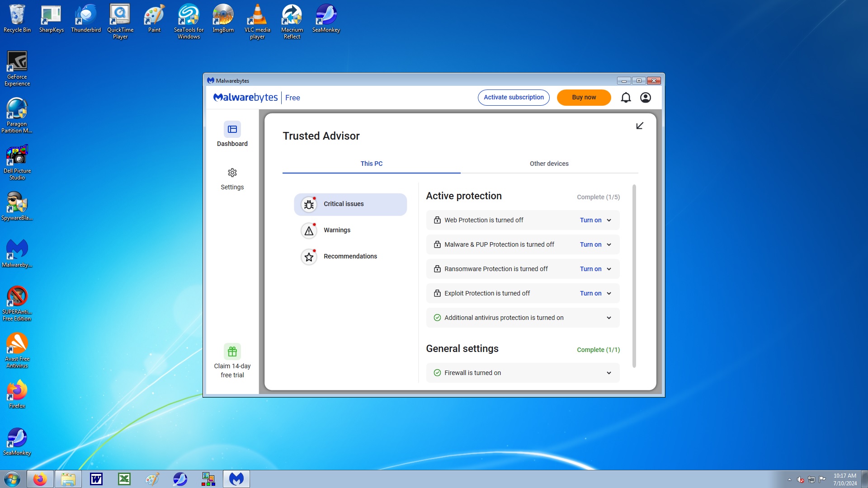Open notifications bell icon
Image resolution: width=868 pixels, height=488 pixels.
626,98
